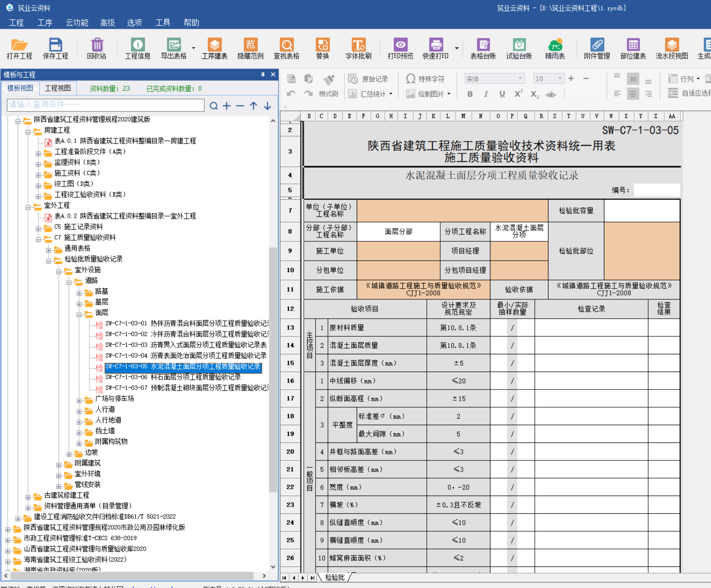
Task: Click 工序建表 toolbar icon
Action: 215,49
